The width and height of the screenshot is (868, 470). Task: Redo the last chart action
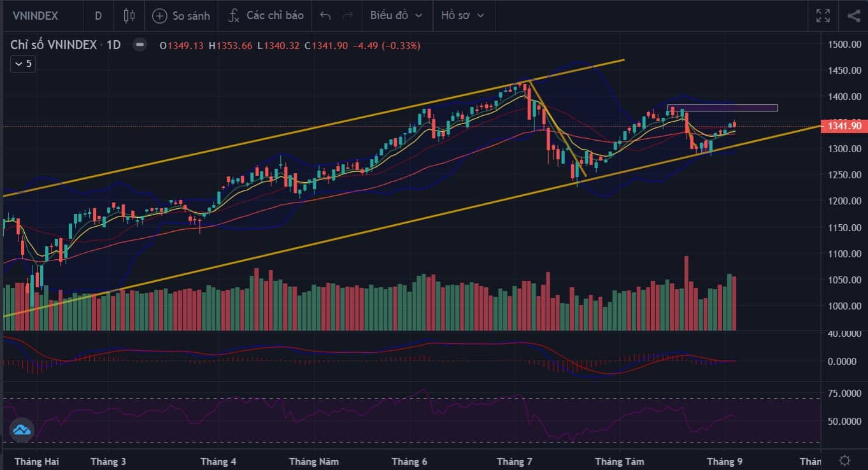pos(347,15)
